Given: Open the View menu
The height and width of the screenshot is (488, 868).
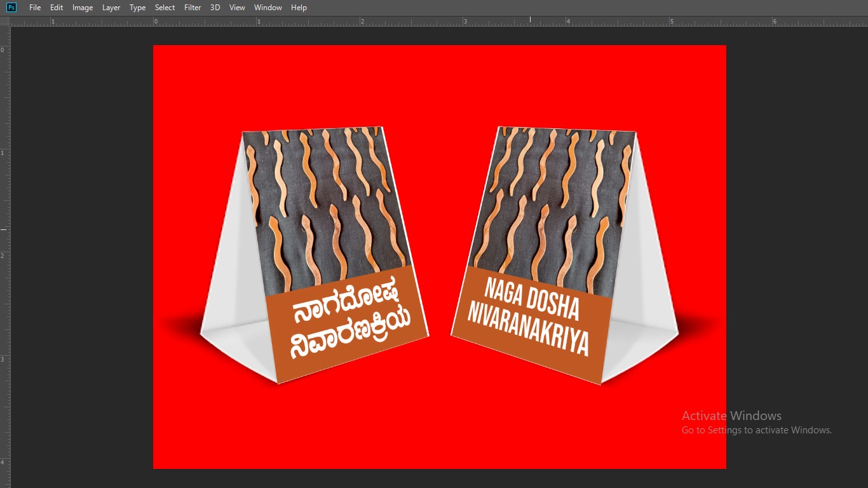Looking at the screenshot, I should click(237, 8).
